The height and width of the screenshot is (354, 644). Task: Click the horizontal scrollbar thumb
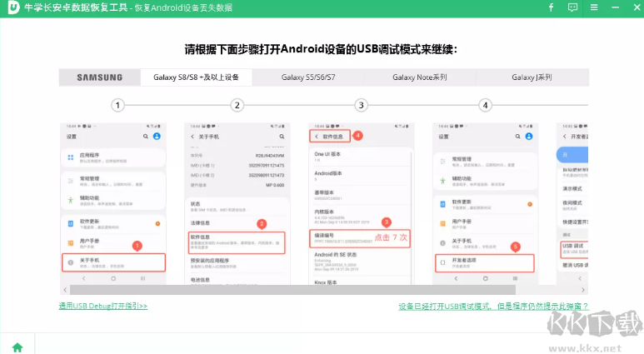(x=292, y=290)
